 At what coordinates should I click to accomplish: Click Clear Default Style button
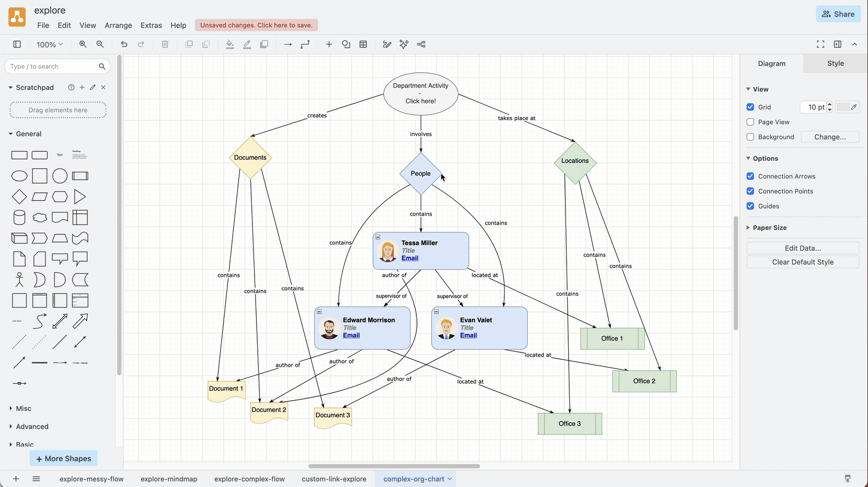[803, 262]
